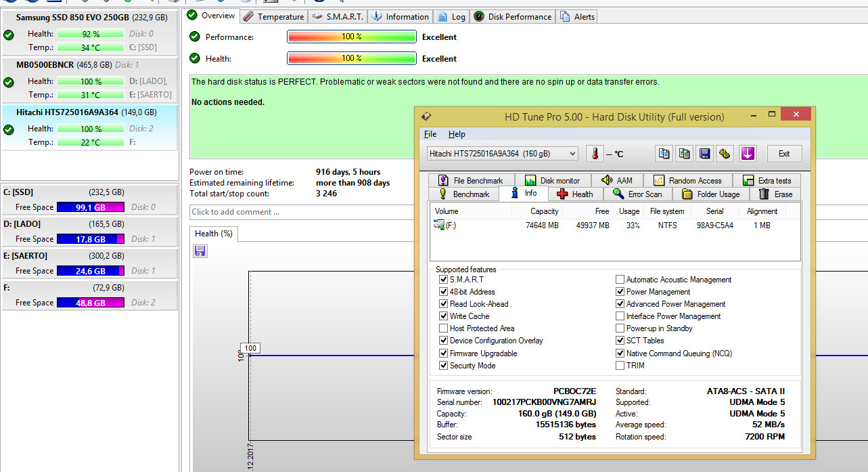Toggle the Automatic Acoustic Management checkbox

pos(620,280)
